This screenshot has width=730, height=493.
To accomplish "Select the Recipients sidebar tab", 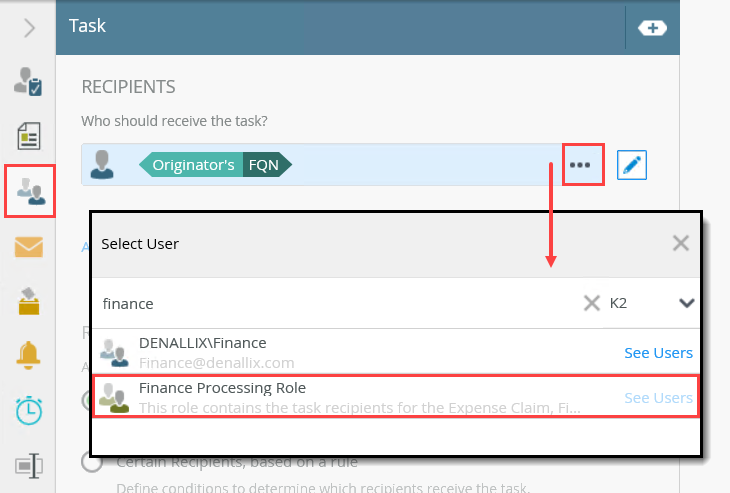I will 29,190.
